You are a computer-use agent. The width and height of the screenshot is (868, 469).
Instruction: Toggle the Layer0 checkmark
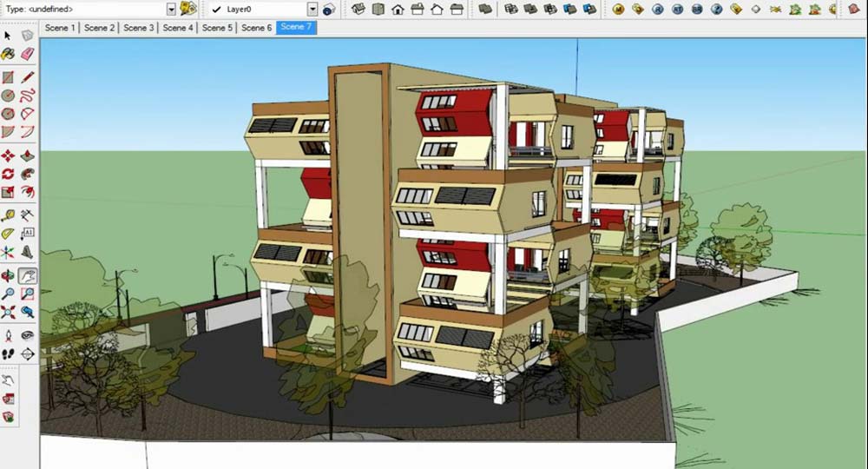pyautogui.click(x=217, y=10)
